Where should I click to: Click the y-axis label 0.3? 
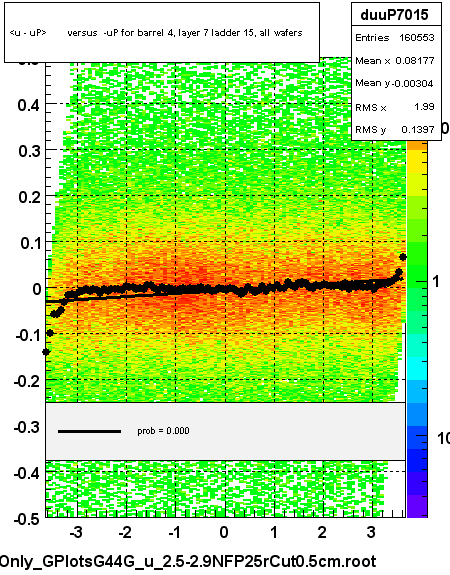coord(29,151)
